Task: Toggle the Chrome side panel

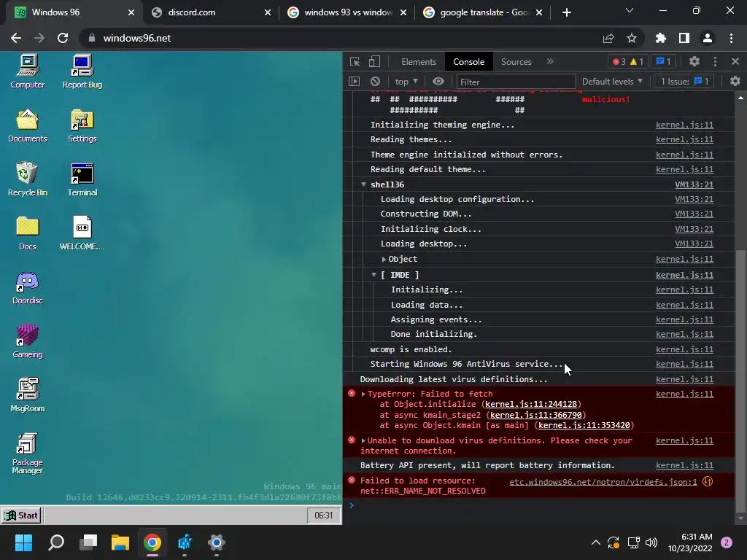Action: point(684,38)
